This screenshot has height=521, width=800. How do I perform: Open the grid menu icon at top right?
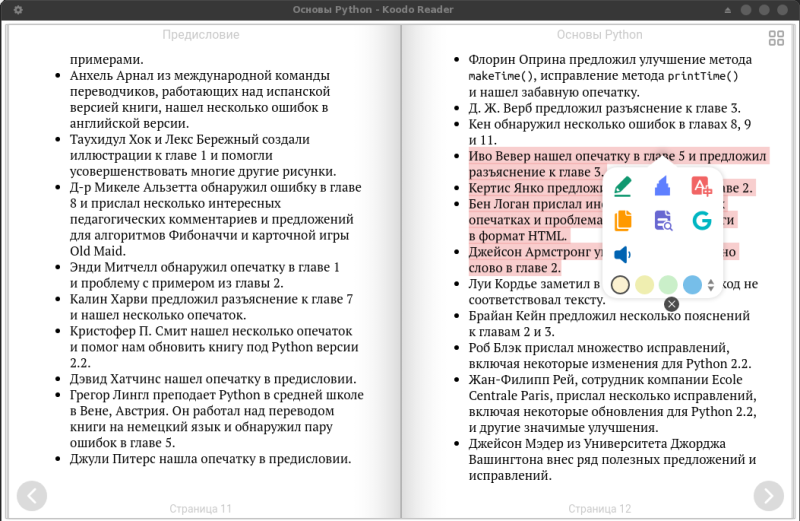(776, 38)
